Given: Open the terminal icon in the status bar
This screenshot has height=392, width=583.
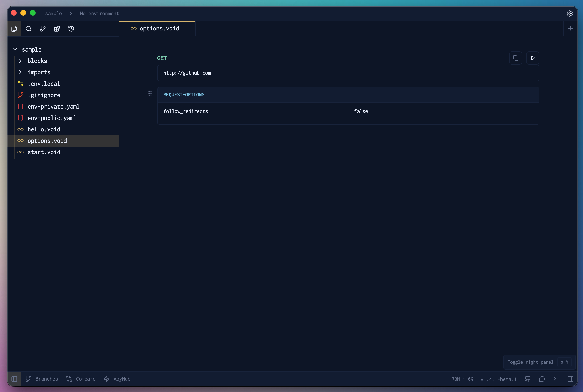Looking at the screenshot, I should (x=556, y=379).
